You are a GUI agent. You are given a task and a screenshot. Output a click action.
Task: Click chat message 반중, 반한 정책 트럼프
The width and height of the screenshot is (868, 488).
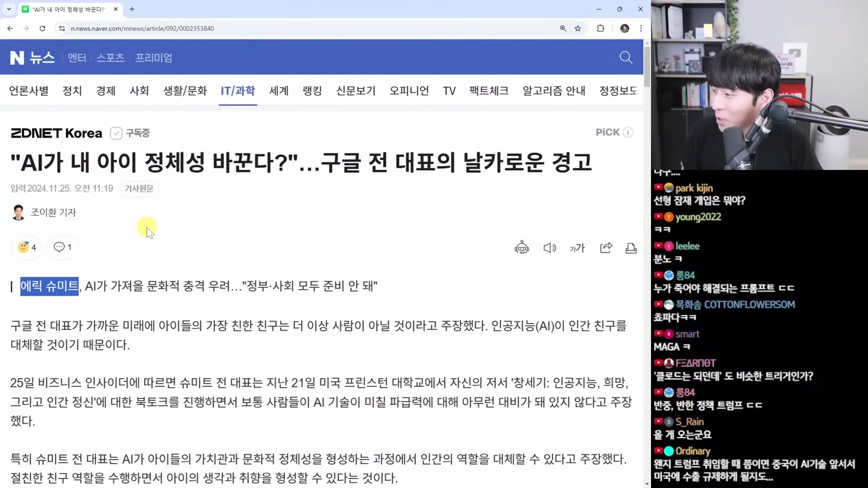pyautogui.click(x=708, y=405)
